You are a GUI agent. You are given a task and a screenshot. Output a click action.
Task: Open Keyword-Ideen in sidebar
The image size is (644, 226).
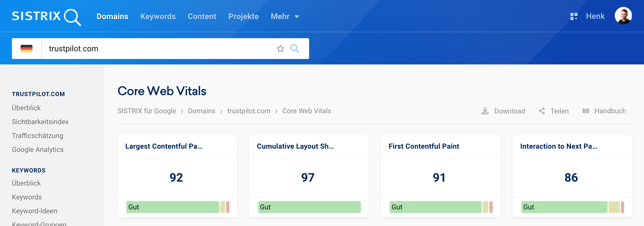click(x=34, y=211)
